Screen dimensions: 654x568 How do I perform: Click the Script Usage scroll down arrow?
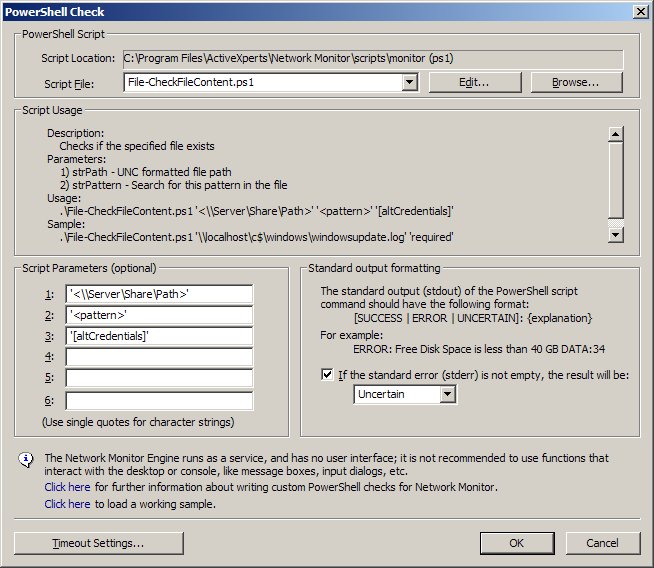[x=616, y=235]
